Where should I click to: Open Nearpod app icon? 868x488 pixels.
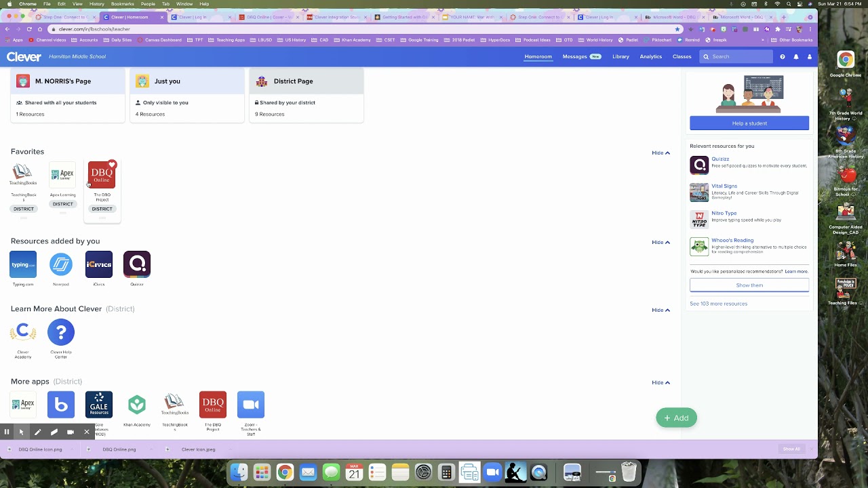[x=61, y=264]
